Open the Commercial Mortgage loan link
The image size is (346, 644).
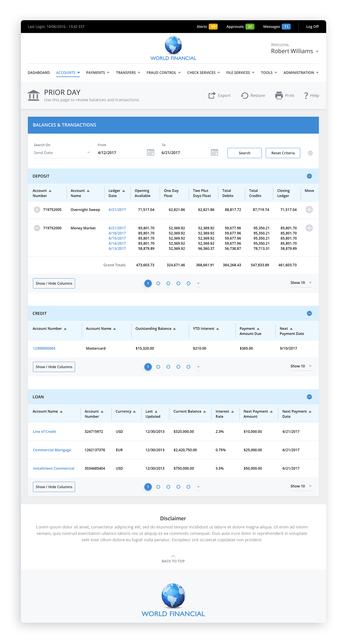(52, 450)
